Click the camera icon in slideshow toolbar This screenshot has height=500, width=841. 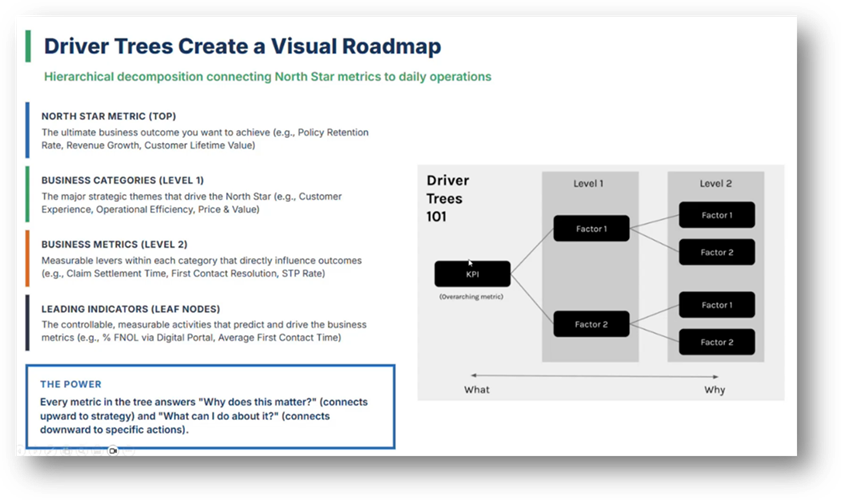113,451
